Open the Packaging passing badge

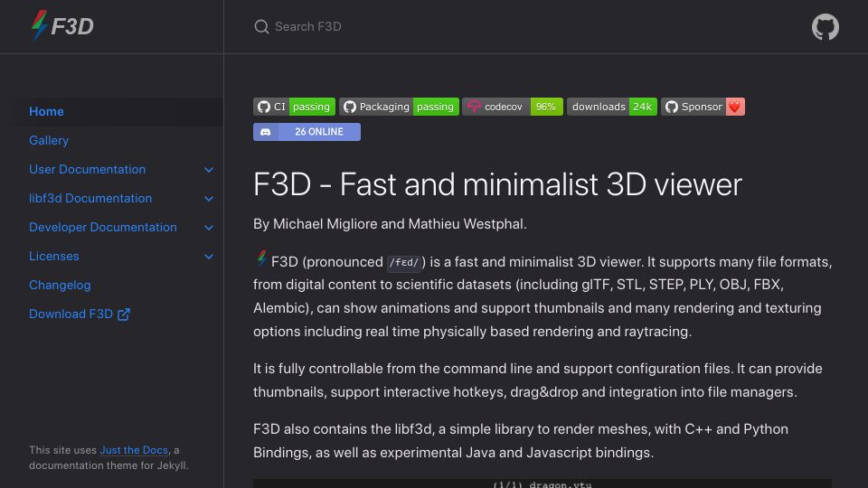(399, 107)
